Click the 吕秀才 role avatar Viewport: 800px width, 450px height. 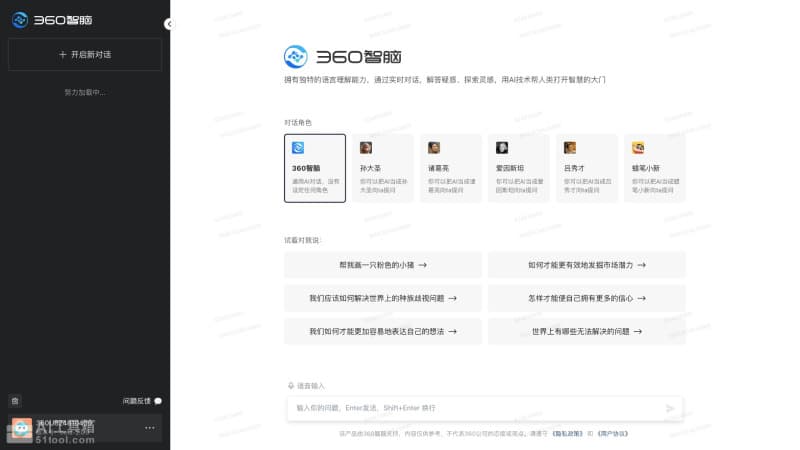pos(570,147)
